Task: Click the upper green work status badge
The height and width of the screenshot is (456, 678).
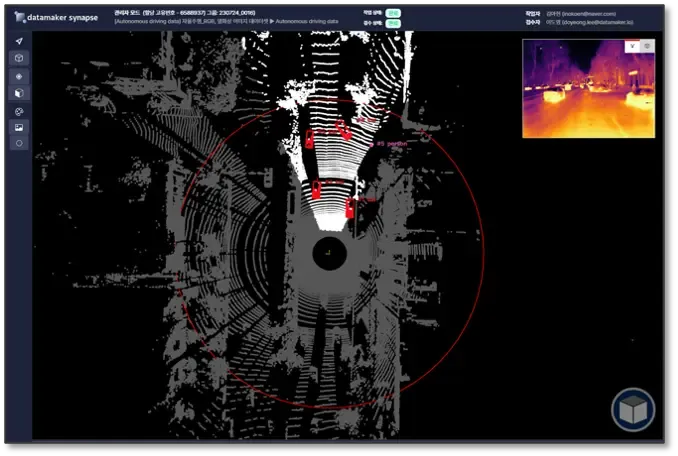Action: 393,13
